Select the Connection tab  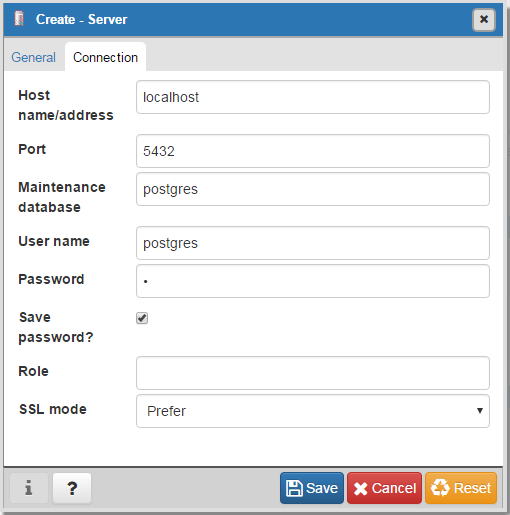[105, 57]
